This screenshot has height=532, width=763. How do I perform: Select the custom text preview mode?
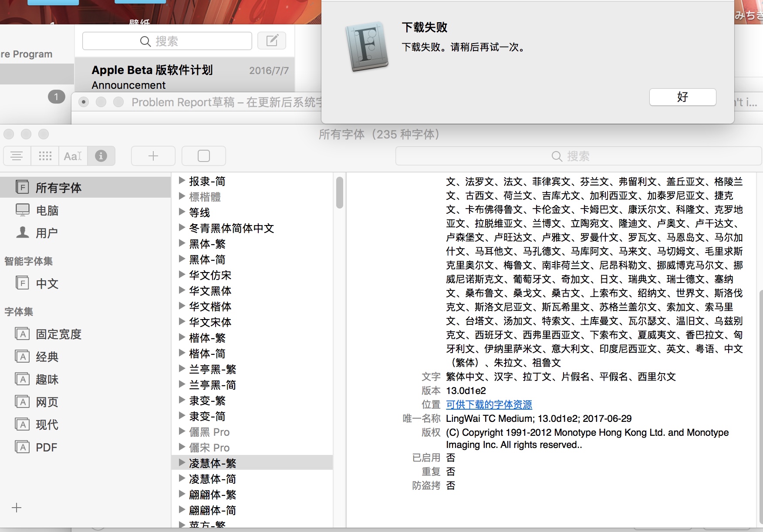[x=73, y=156]
